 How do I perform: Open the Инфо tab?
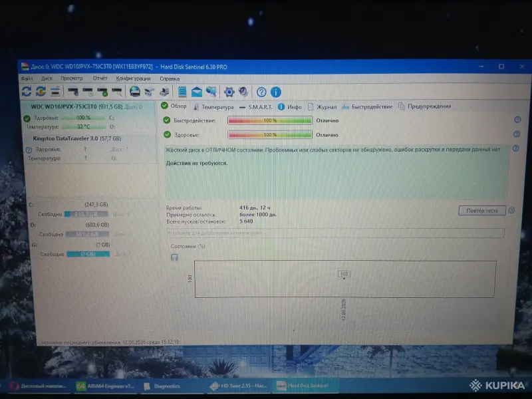click(x=290, y=107)
